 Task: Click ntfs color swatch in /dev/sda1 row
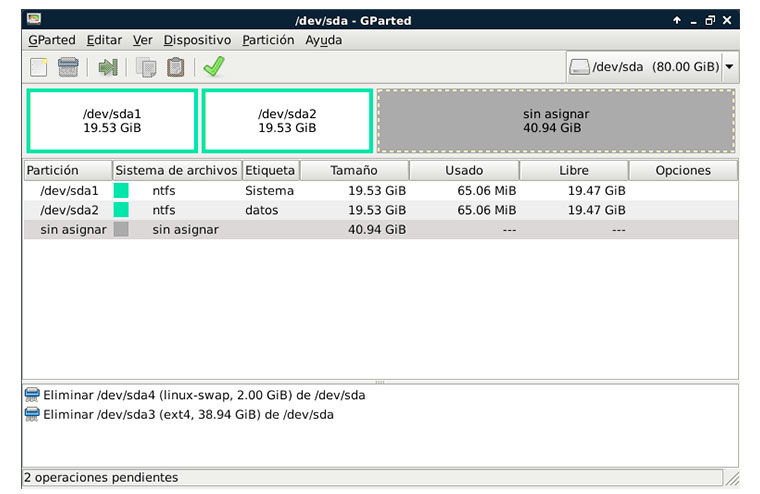coord(121,191)
